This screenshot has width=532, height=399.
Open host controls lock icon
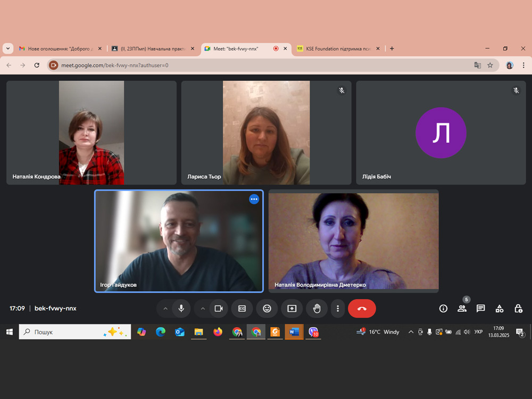coord(518,309)
